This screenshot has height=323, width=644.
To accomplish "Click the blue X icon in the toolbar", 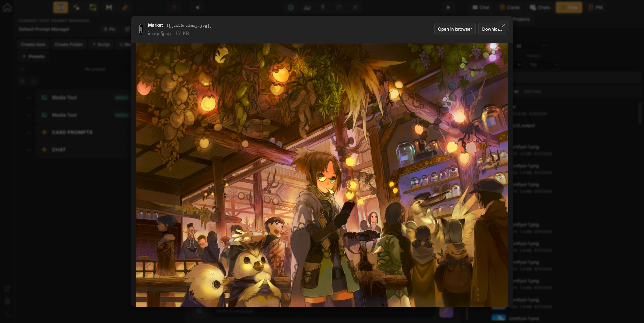I will [355, 7].
